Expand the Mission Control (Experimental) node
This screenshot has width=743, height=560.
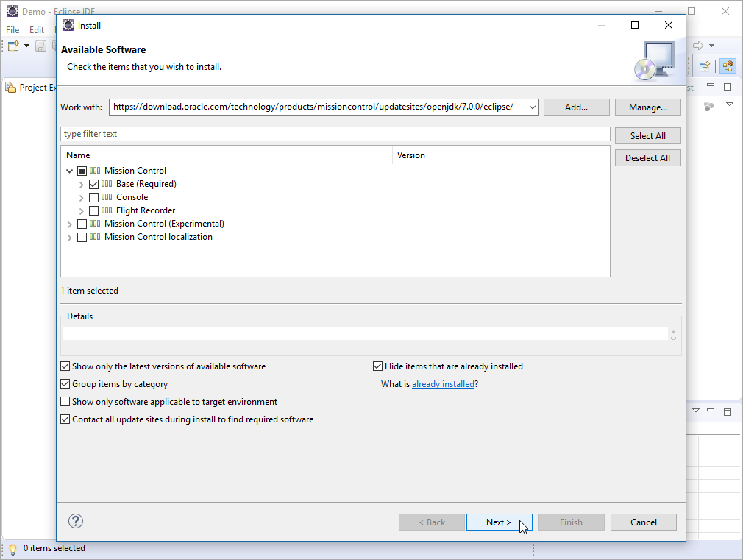pyautogui.click(x=70, y=224)
